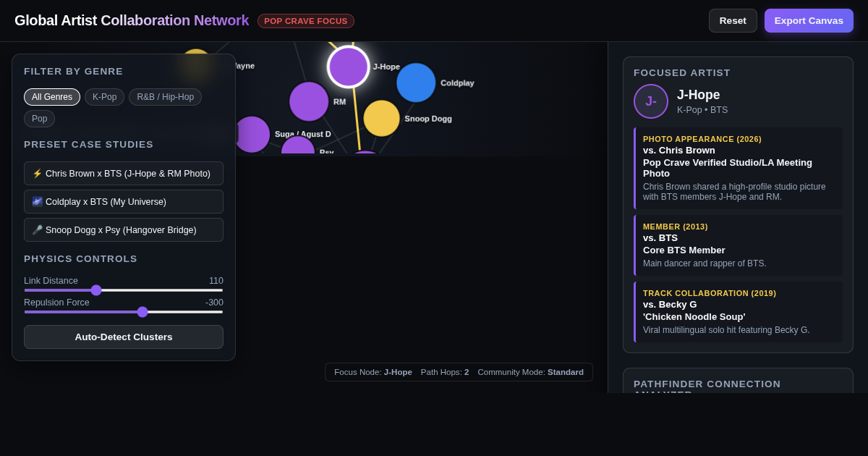The image size is (868, 456).
Task: Load Snoop Dogg x Psy Hangover Bridge
Action: point(124,230)
